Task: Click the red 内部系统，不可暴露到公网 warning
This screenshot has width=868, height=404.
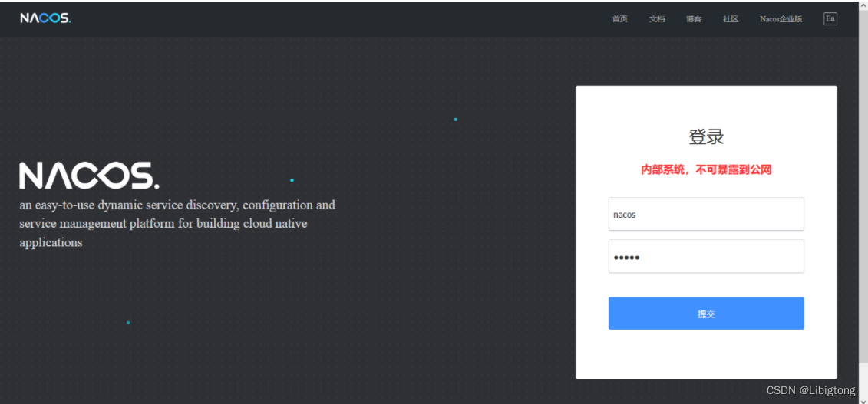Action: (706, 170)
